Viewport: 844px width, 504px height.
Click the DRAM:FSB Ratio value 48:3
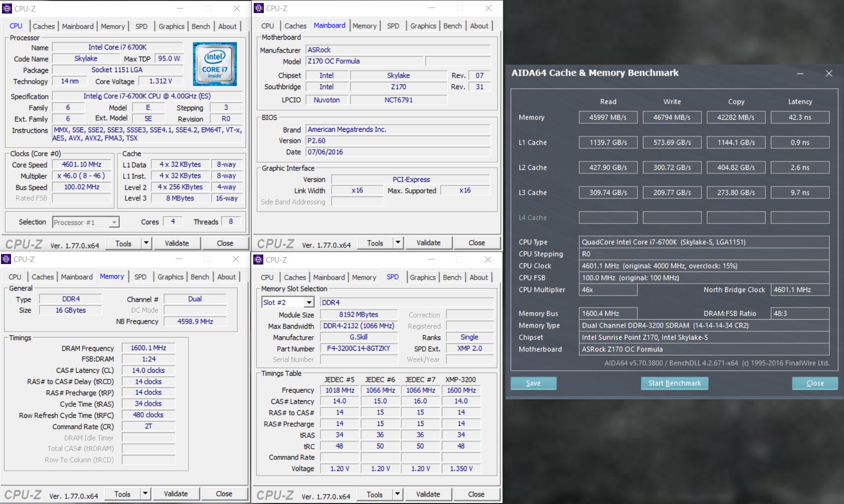click(800, 313)
